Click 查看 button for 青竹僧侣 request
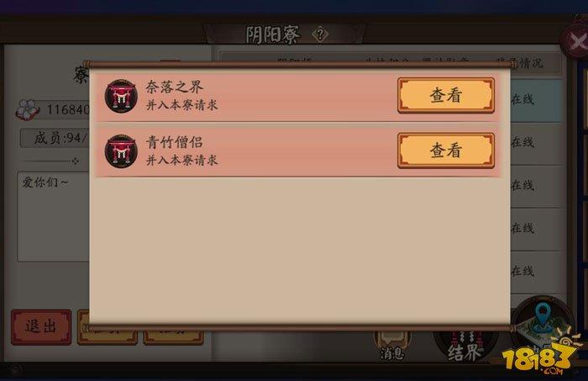Image resolution: width=588 pixels, height=381 pixels. pos(446,151)
